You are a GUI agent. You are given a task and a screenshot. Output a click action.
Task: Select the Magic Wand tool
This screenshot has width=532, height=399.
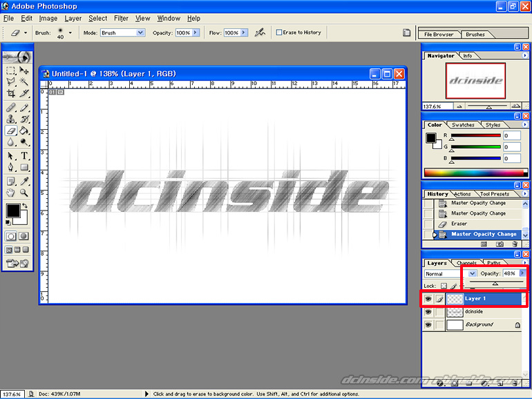[x=24, y=81]
